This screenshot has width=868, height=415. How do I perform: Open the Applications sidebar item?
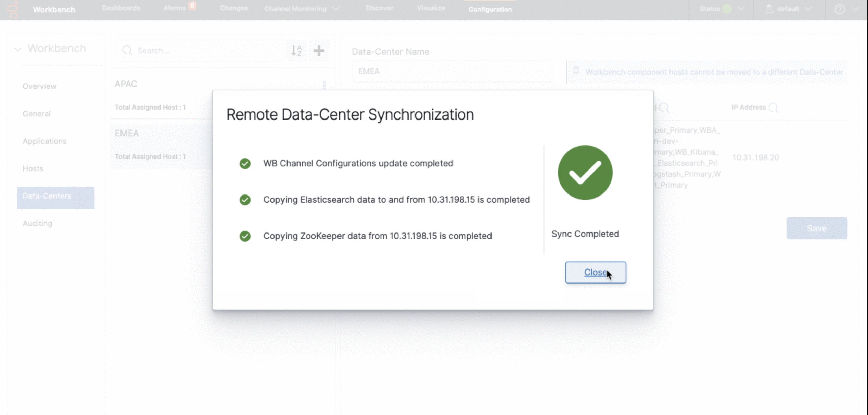(x=44, y=141)
